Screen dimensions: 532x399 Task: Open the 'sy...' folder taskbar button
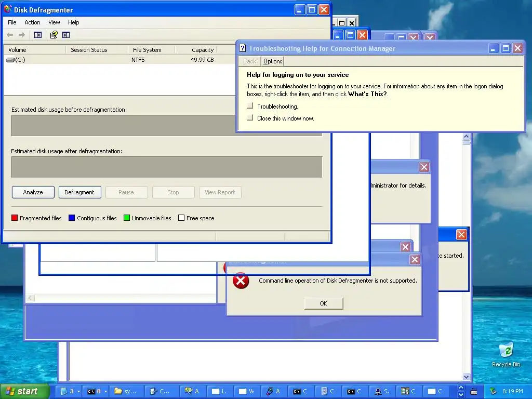[x=127, y=391]
